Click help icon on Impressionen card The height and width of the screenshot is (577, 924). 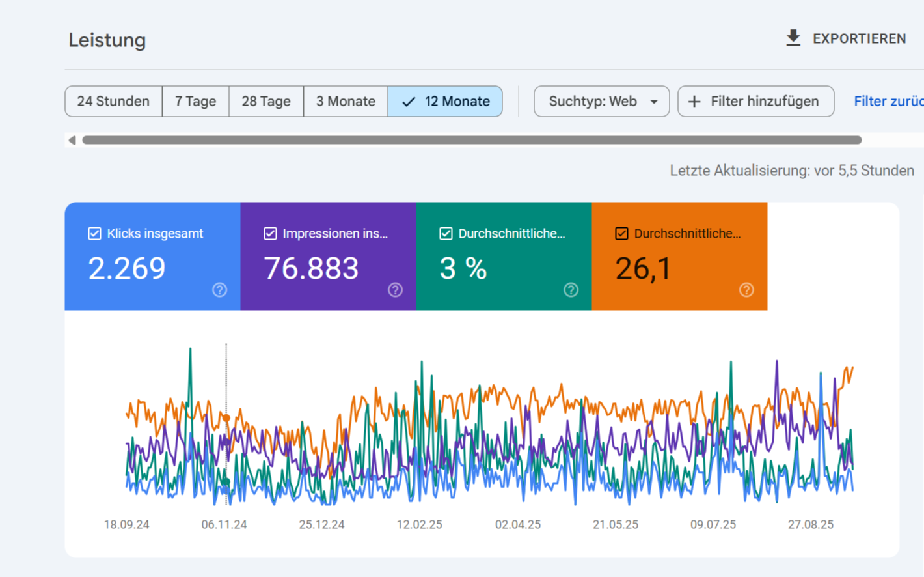pyautogui.click(x=395, y=290)
